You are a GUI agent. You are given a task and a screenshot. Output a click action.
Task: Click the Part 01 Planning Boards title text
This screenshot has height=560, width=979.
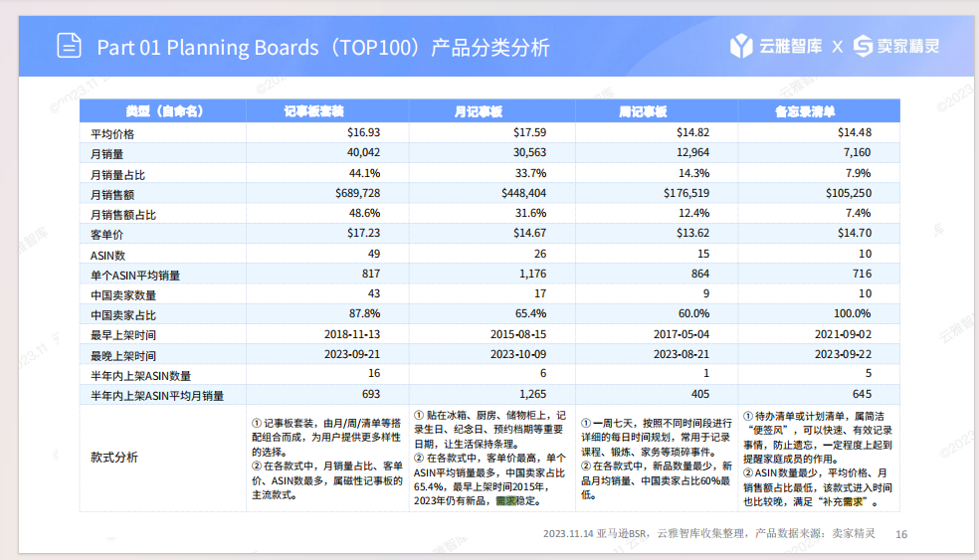tap(322, 48)
